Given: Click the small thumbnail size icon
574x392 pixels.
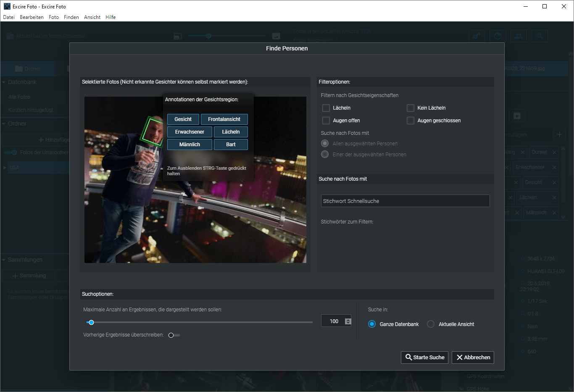Looking at the screenshot, I should coord(178,37).
